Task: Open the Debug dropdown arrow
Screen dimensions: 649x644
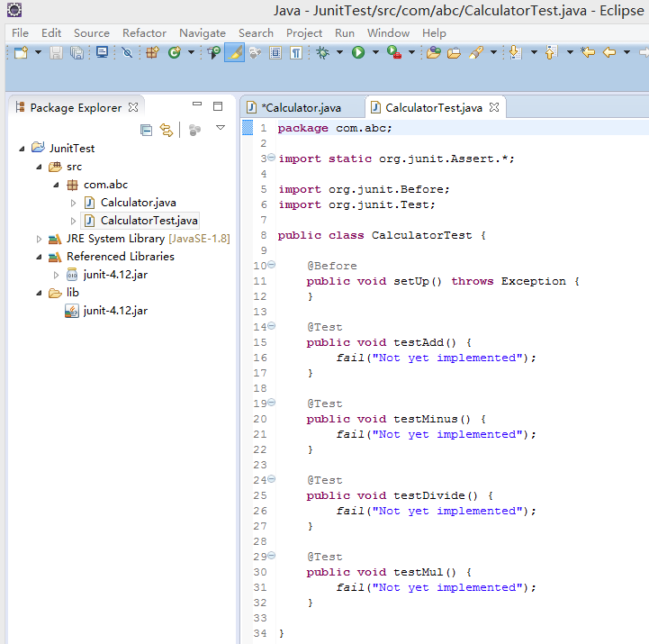Action: point(339,52)
